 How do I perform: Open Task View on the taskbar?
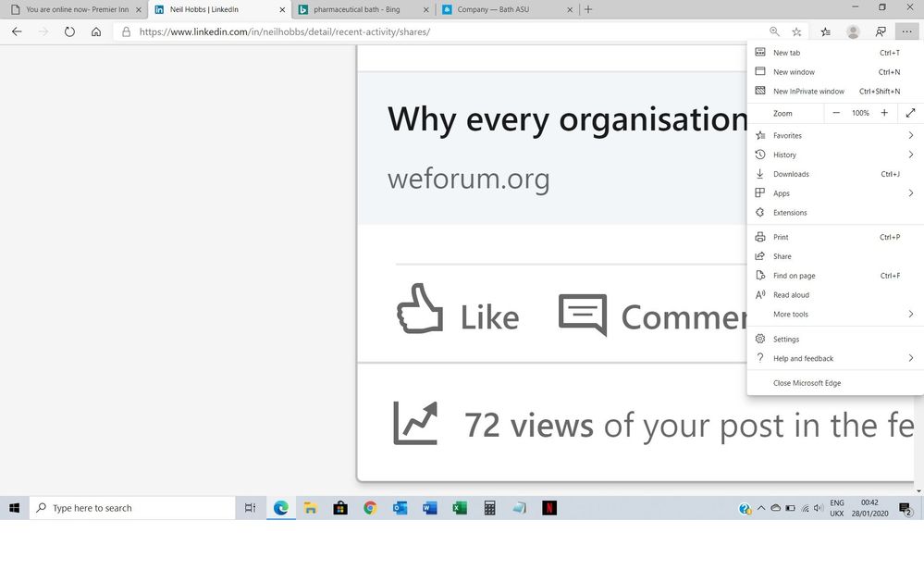250,508
